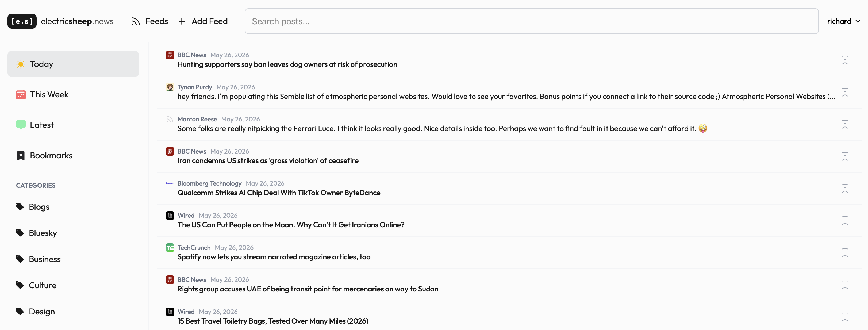Click the TechCrunch feed icon

point(170,248)
